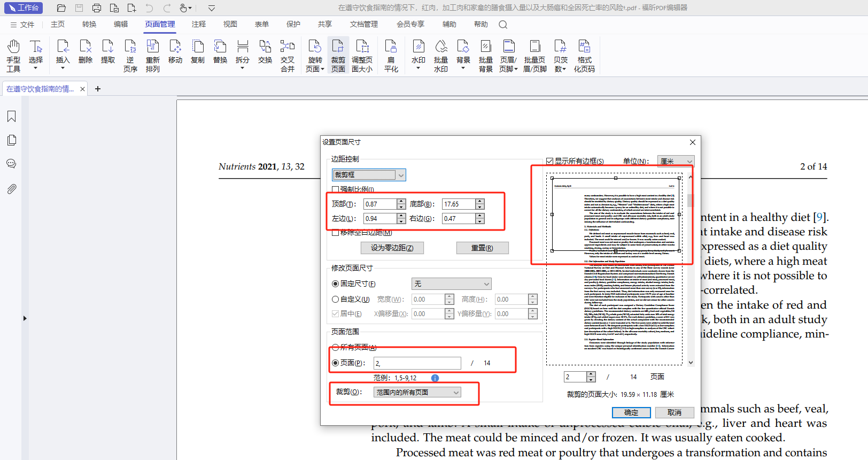868x460 pixels.
Task: Open the 单位 厘米 units dropdown
Action: point(676,161)
